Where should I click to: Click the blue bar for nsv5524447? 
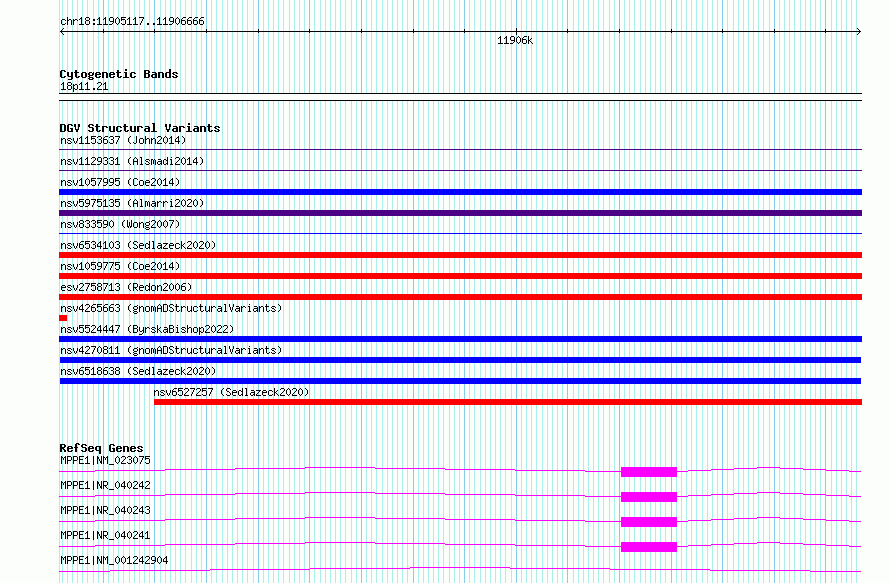[460, 339]
